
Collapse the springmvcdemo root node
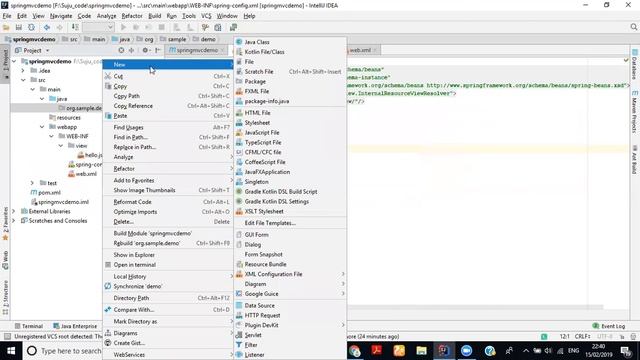click(14, 61)
